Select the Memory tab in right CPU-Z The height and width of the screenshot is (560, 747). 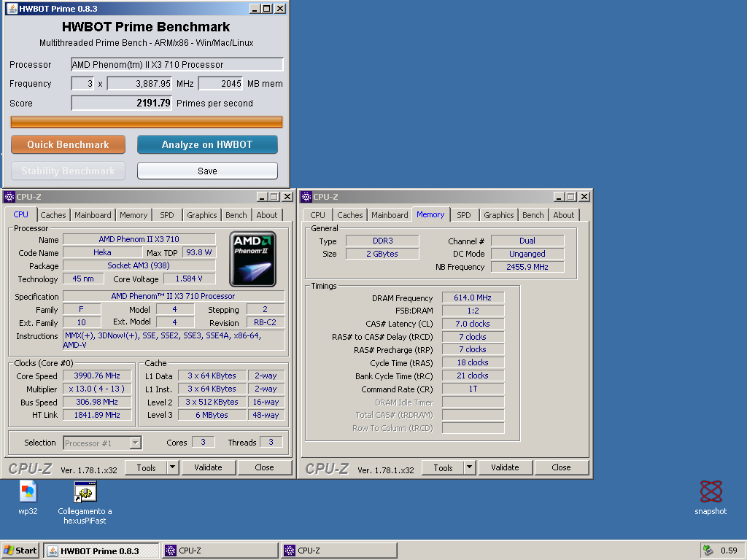pyautogui.click(x=430, y=215)
